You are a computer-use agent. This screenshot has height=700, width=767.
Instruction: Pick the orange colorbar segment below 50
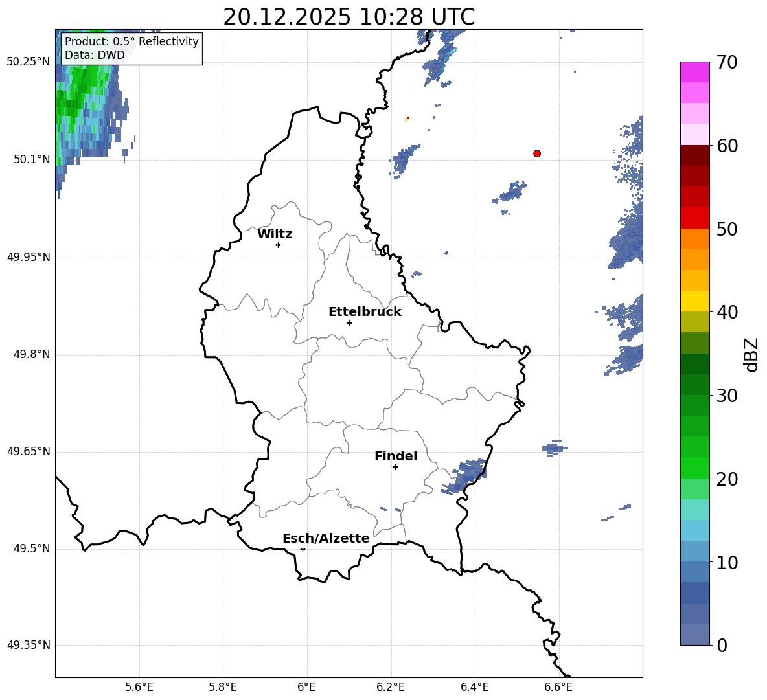tap(694, 239)
